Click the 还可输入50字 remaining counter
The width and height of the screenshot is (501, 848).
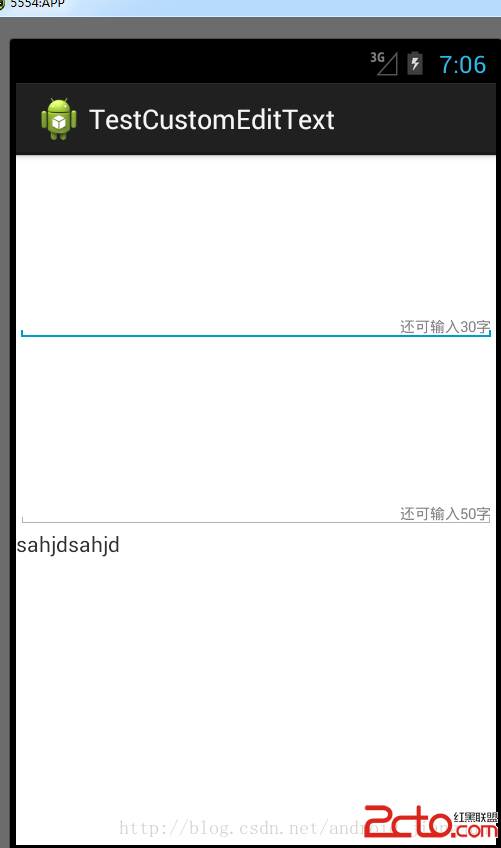point(445,514)
